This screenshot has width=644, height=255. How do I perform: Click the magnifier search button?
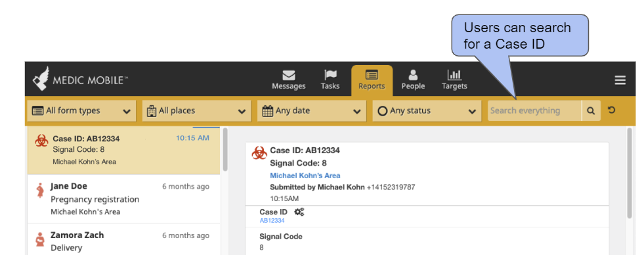tap(591, 110)
